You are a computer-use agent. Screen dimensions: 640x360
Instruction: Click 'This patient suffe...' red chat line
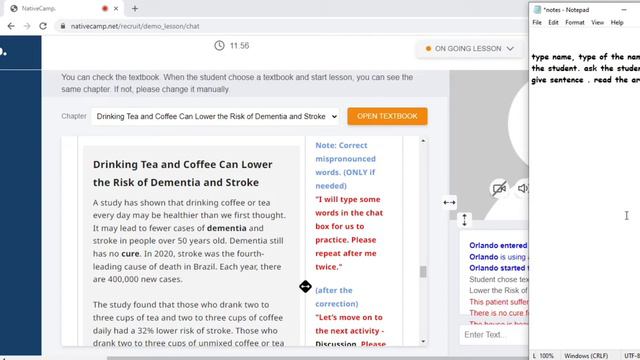(498, 302)
